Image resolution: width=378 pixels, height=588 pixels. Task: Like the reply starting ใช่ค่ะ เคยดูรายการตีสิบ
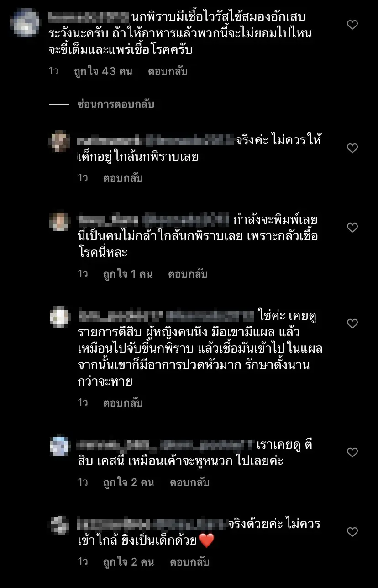pyautogui.click(x=352, y=323)
